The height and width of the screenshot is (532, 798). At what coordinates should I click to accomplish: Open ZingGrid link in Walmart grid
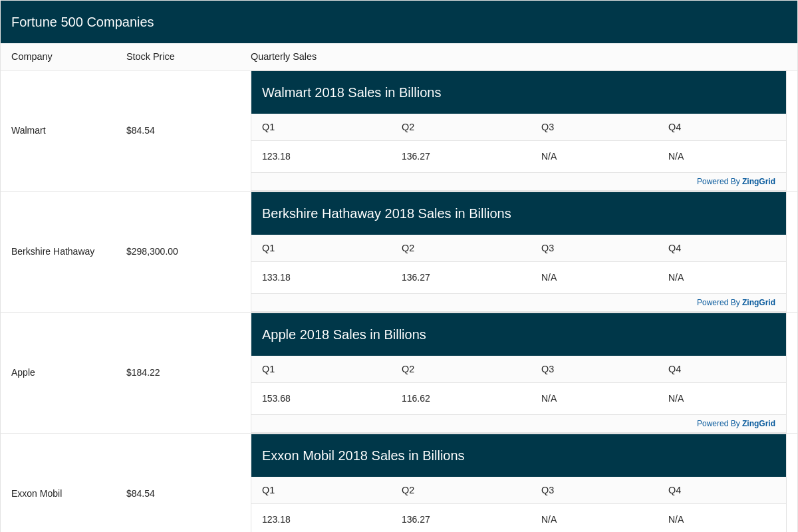pyautogui.click(x=758, y=182)
